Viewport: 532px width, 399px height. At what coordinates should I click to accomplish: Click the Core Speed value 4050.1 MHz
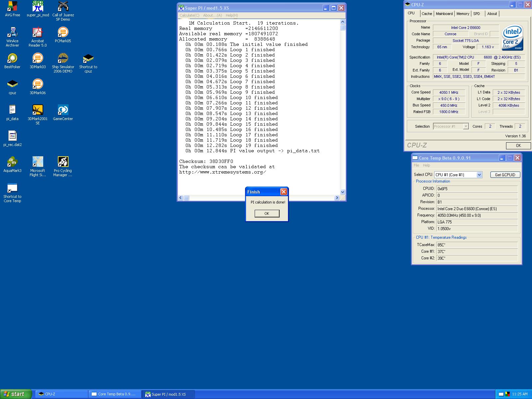pos(449,92)
